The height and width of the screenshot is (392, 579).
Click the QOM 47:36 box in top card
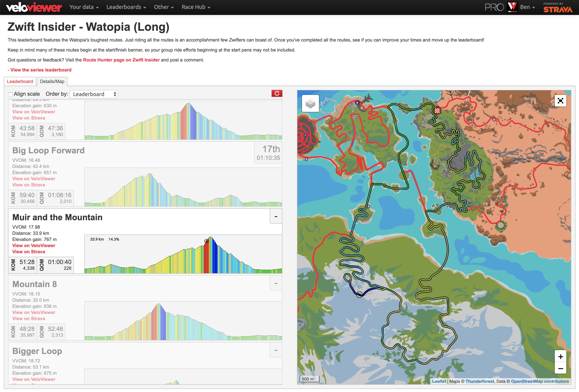point(51,131)
